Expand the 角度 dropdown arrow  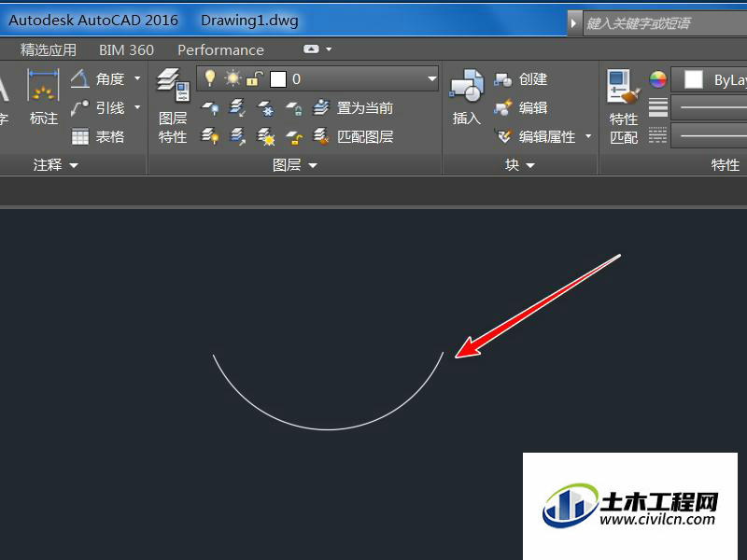tap(137, 78)
